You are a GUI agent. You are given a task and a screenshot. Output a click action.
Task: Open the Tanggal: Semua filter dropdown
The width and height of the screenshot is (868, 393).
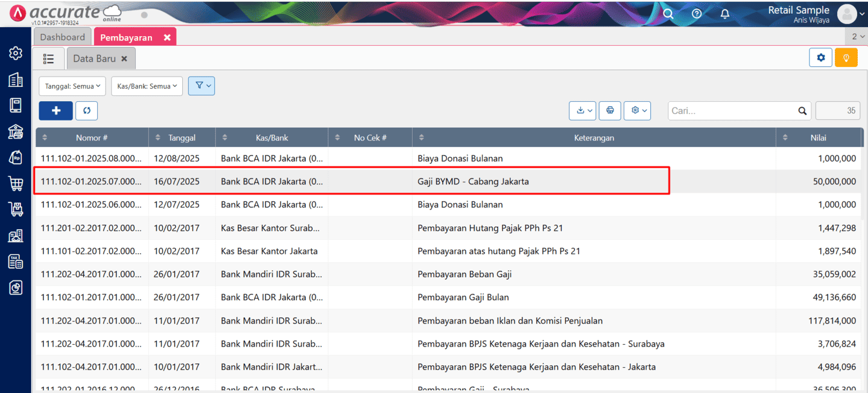(x=72, y=86)
